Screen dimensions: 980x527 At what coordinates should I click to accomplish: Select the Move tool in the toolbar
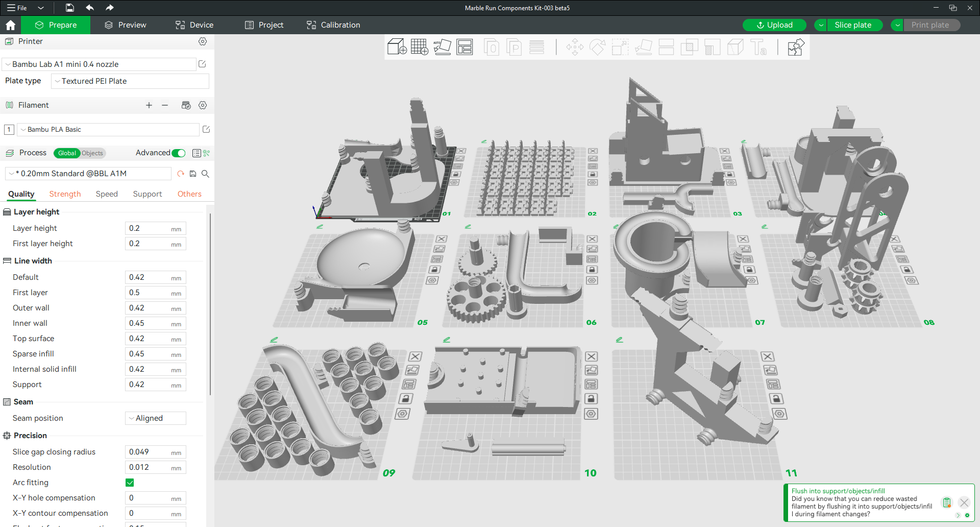pos(575,47)
